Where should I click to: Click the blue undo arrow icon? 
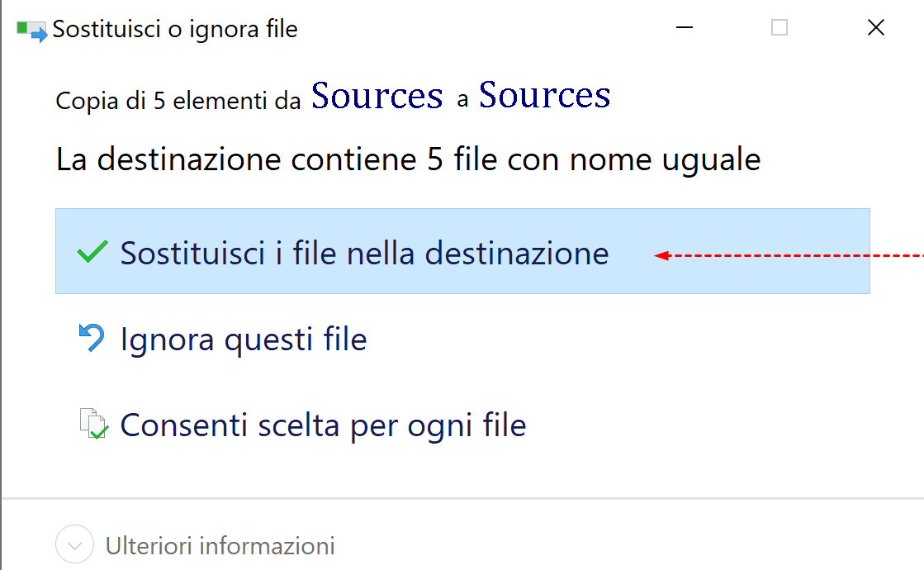point(91,338)
